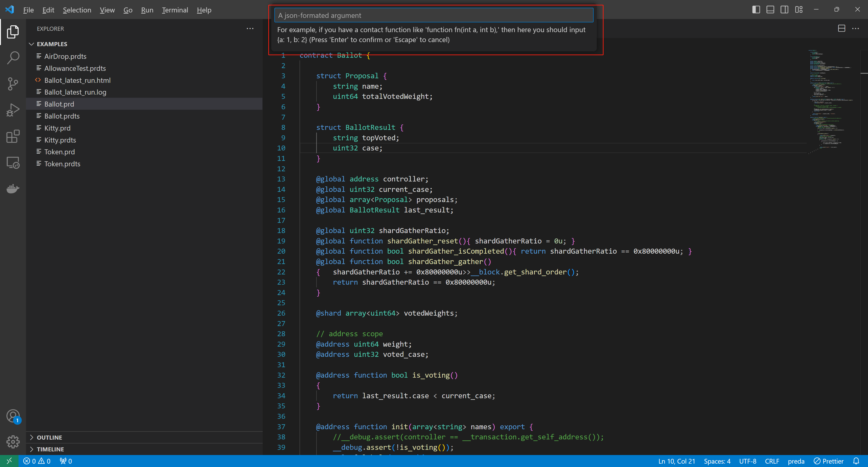This screenshot has width=868, height=467.
Task: Open Source Control view icon
Action: 13,84
